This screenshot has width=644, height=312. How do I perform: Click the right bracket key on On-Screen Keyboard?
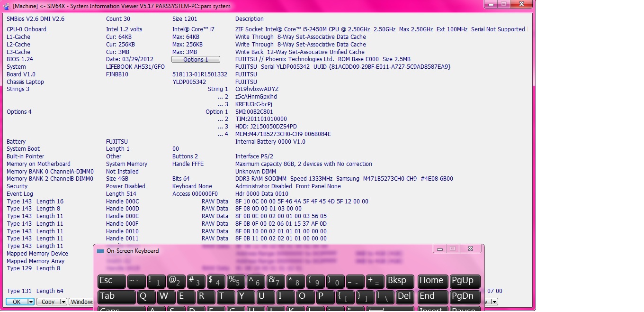pyautogui.click(x=366, y=297)
